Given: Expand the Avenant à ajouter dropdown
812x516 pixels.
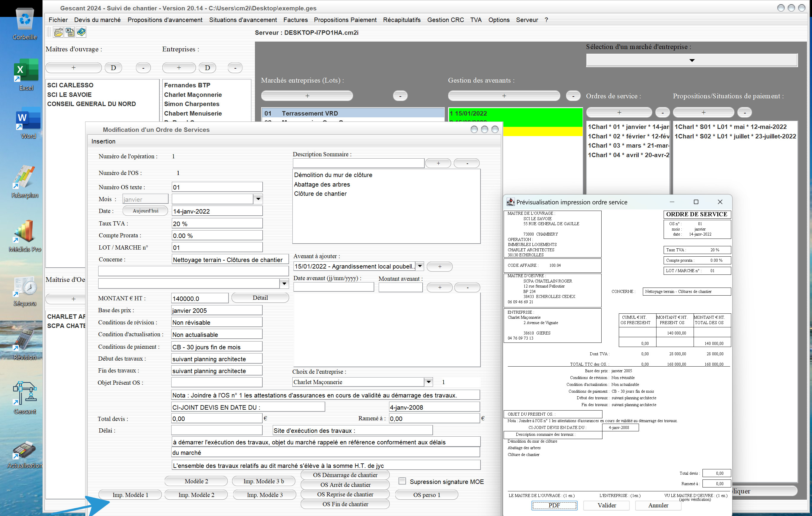Looking at the screenshot, I should (x=419, y=266).
